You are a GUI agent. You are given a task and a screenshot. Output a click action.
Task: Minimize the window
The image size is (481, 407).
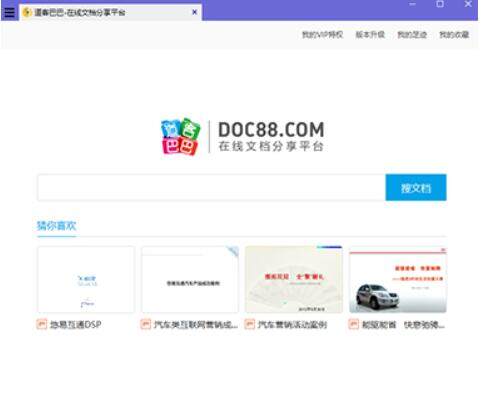click(x=412, y=4)
